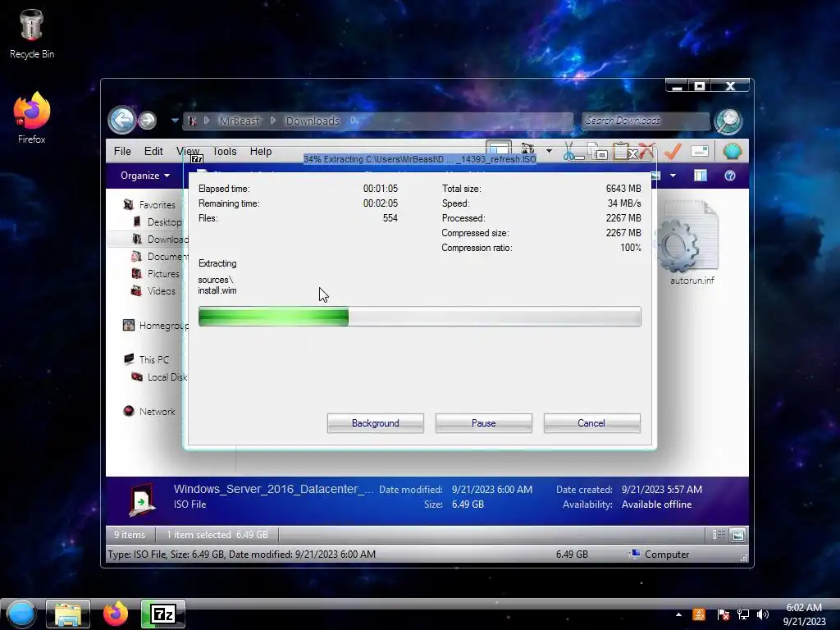Select Desktop in the navigation pane
This screenshot has height=630, width=840.
click(164, 221)
